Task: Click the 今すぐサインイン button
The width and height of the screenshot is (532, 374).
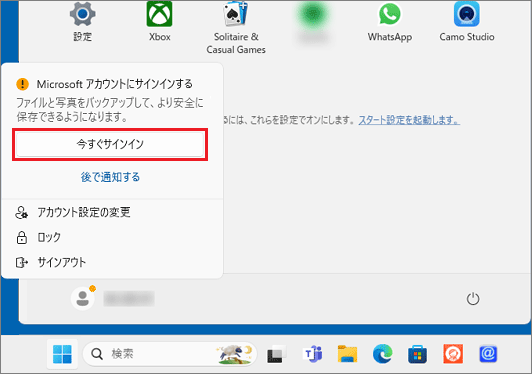Action: point(110,145)
